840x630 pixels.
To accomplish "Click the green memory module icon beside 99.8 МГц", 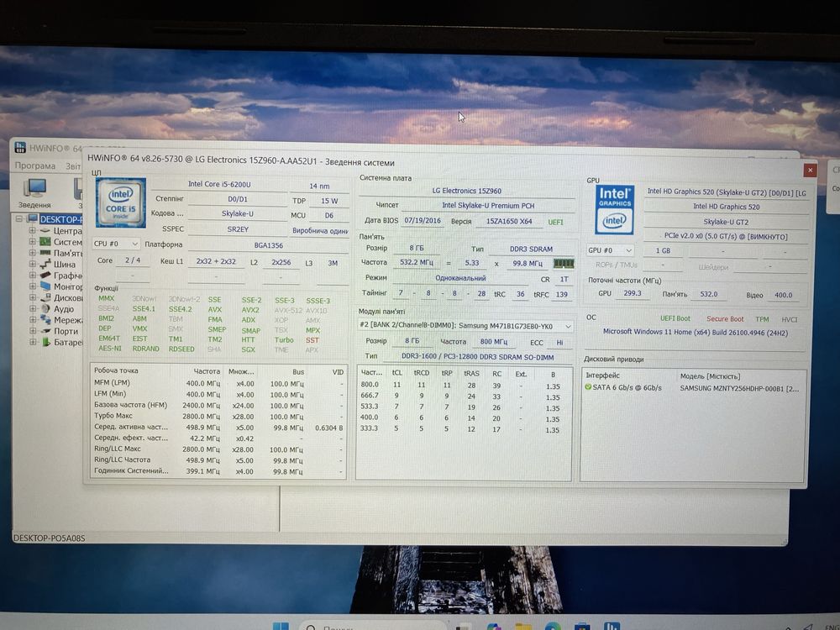I will 564,264.
